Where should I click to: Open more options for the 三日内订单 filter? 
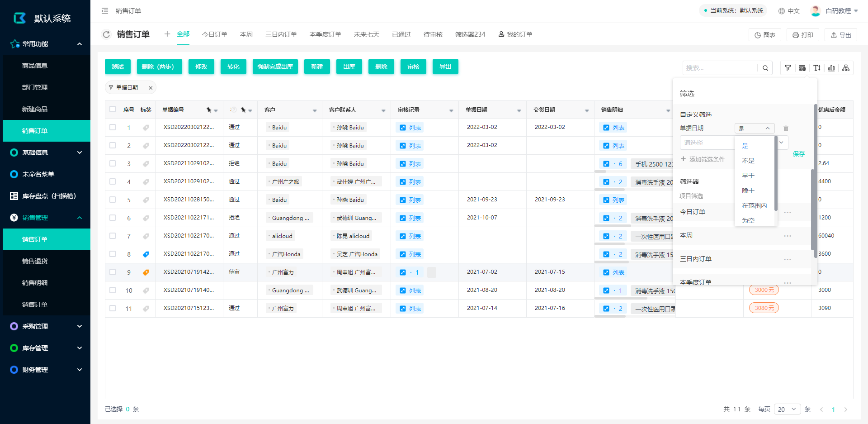click(788, 259)
